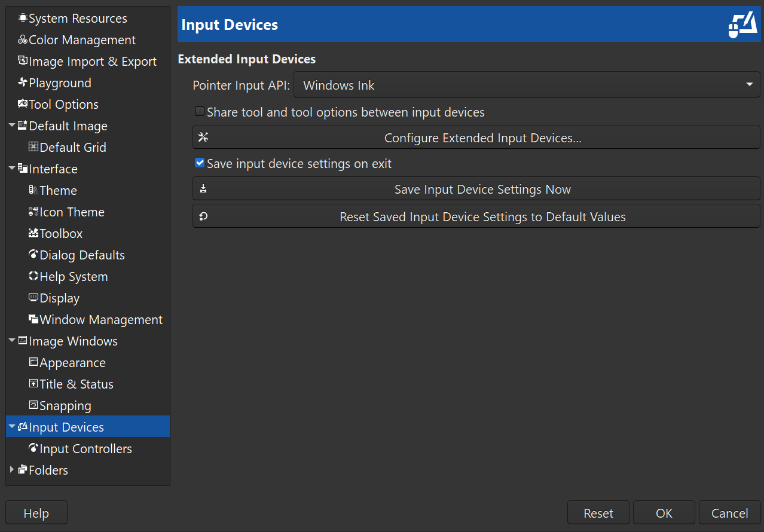Open the Tool Options preferences page
764x532 pixels.
pos(63,105)
